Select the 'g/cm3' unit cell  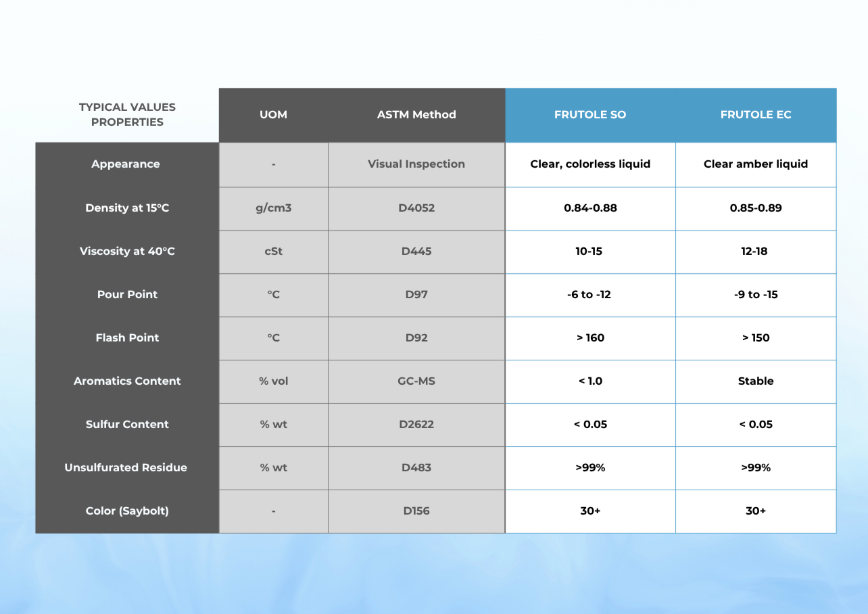tap(273, 208)
